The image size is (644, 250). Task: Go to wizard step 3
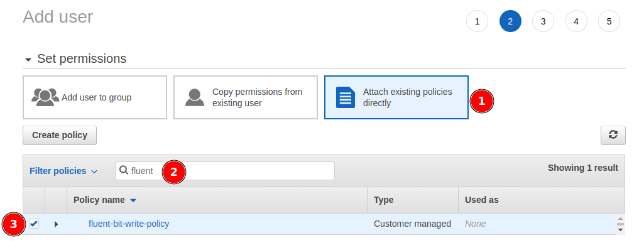click(x=543, y=21)
